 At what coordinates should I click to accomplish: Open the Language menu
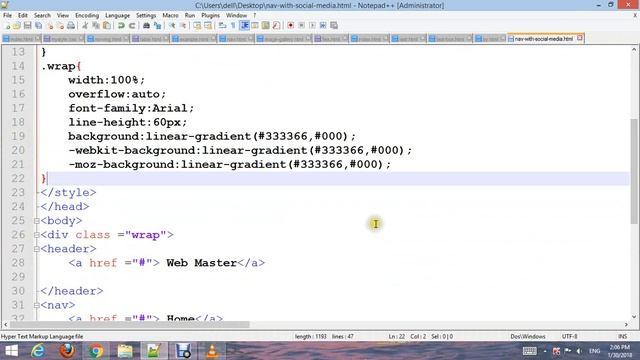tap(117, 16)
